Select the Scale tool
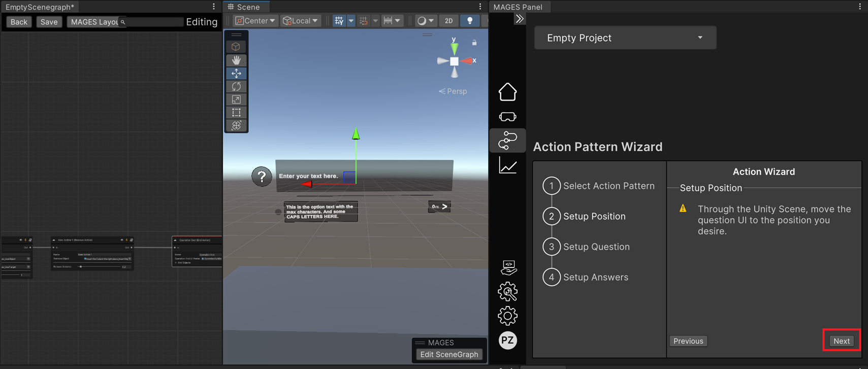Screen dimensions: 868x369 click(x=236, y=99)
